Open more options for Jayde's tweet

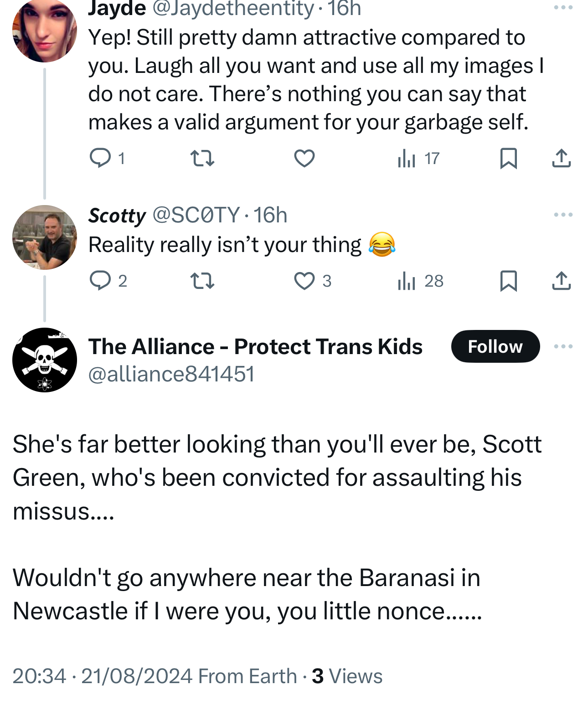[563, 7]
